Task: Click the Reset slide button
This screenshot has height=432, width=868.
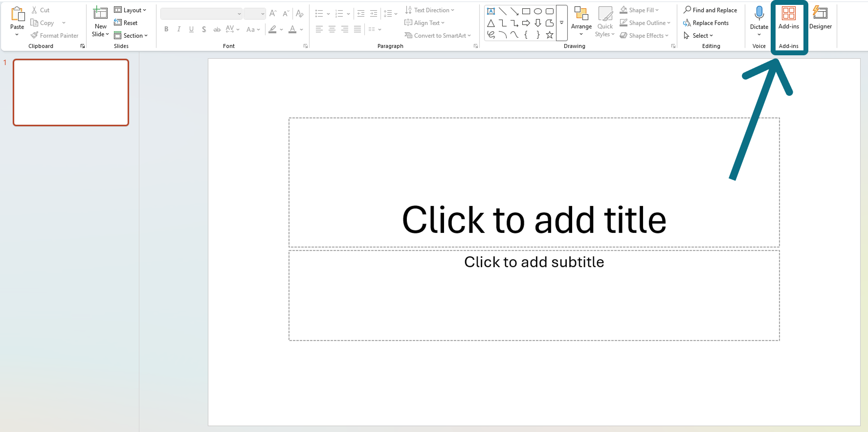Action: point(126,23)
